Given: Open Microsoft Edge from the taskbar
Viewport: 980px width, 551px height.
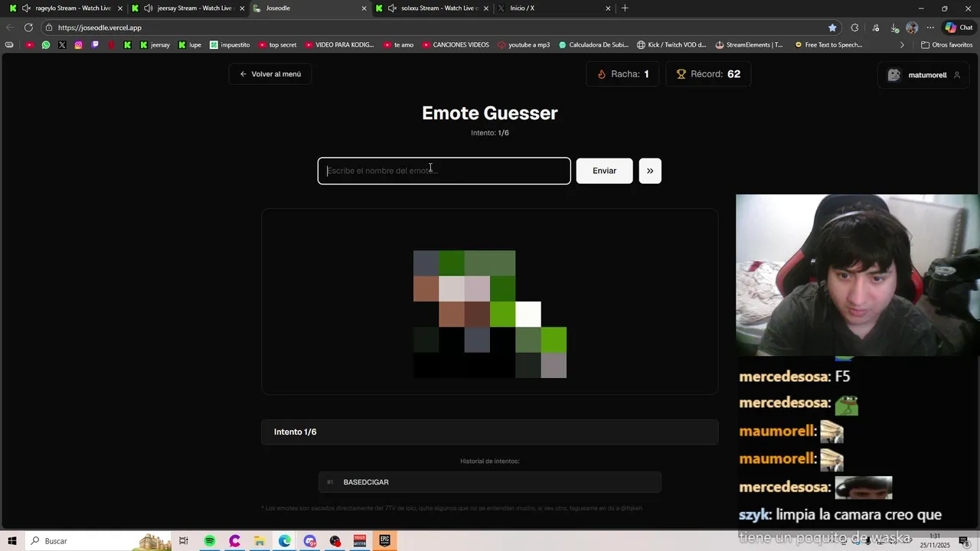Looking at the screenshot, I should click(x=285, y=541).
